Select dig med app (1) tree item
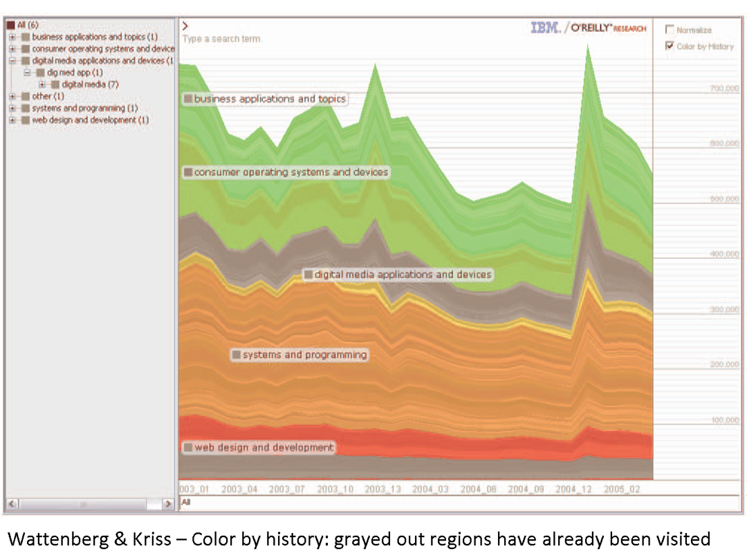 (x=75, y=73)
